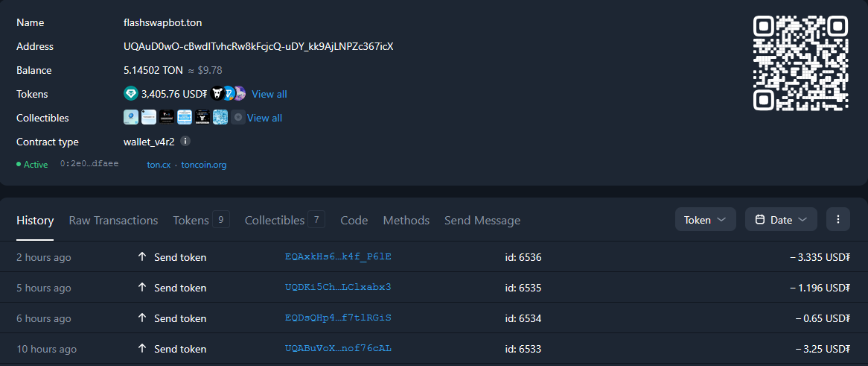Click the amount − 0.65 USD₮
The width and height of the screenshot is (868, 366).
(822, 318)
